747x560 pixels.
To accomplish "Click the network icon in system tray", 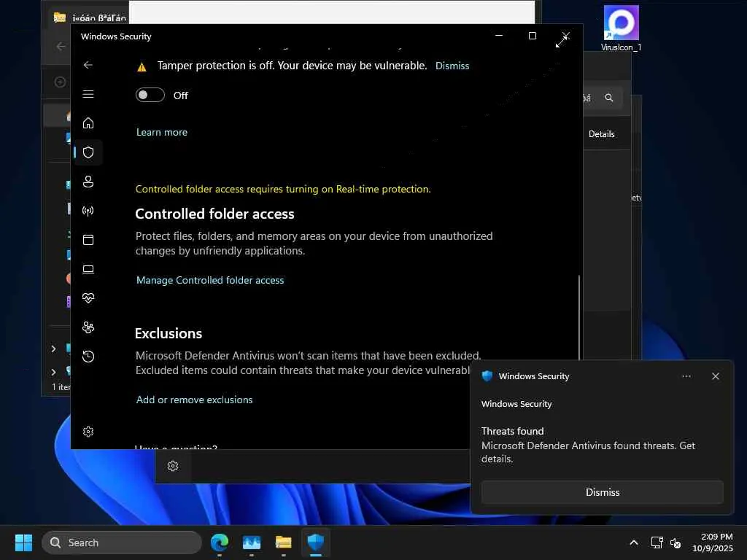I will pos(657,542).
